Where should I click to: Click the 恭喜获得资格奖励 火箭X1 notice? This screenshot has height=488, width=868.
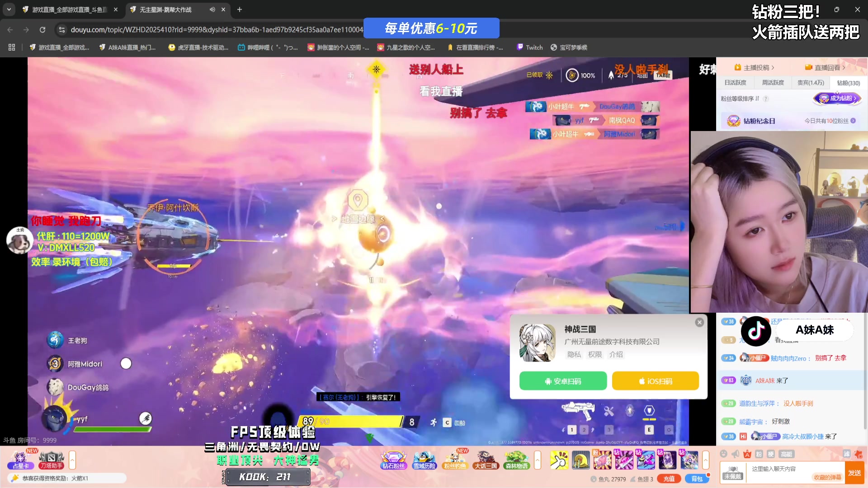(67, 478)
